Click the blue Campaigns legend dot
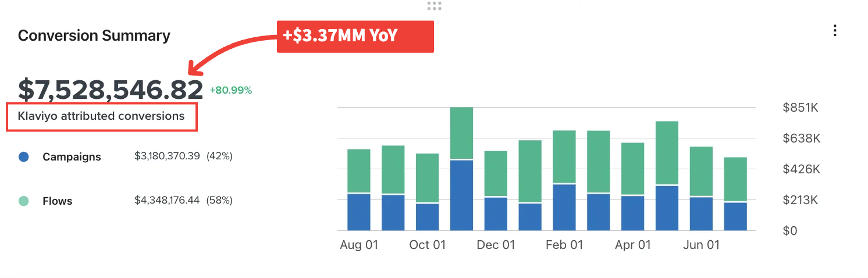 [24, 156]
